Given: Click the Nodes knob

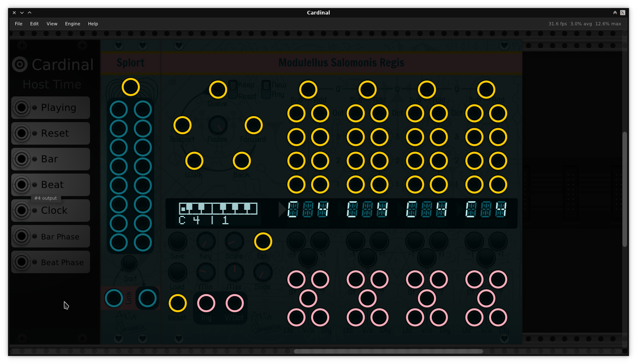Looking at the screenshot, I should pos(218,125).
